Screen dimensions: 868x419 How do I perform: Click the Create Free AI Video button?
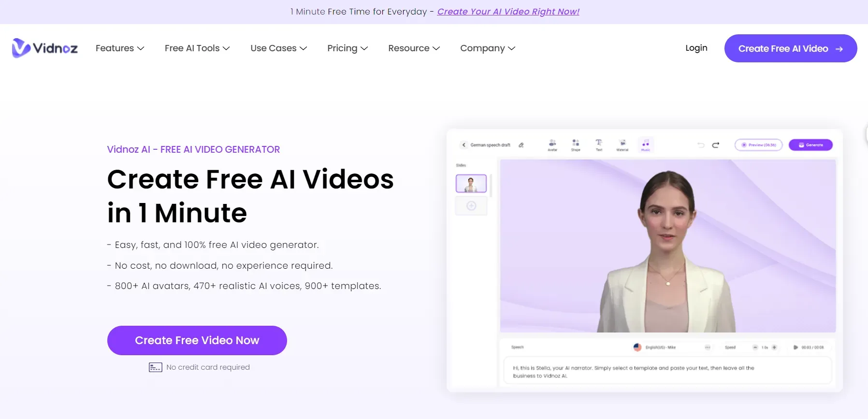[791, 48]
